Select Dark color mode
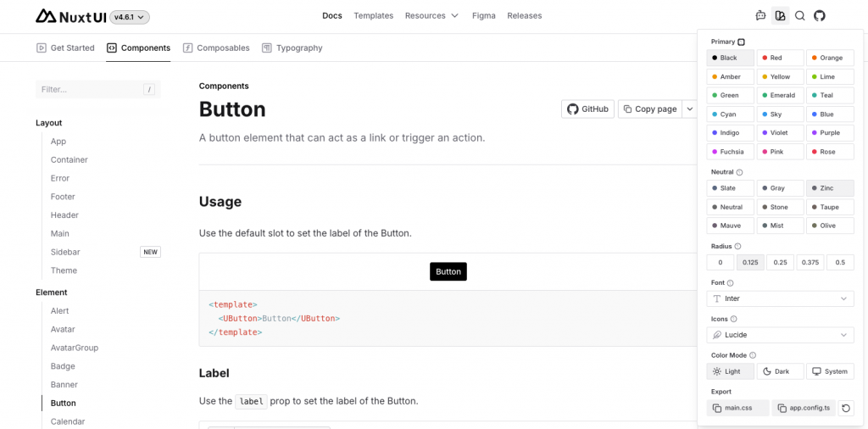Viewport: 868px width, 429px height. point(780,371)
